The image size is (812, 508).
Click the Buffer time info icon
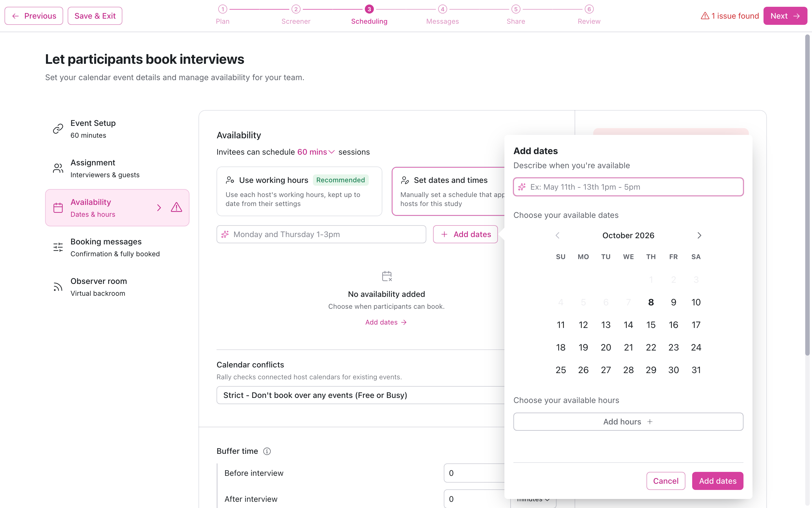[x=267, y=451]
